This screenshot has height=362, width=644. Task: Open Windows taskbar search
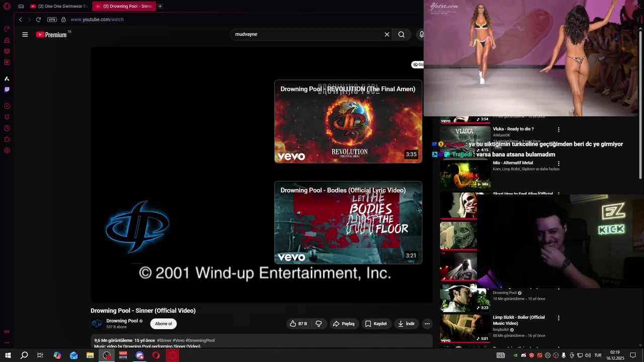(24, 355)
